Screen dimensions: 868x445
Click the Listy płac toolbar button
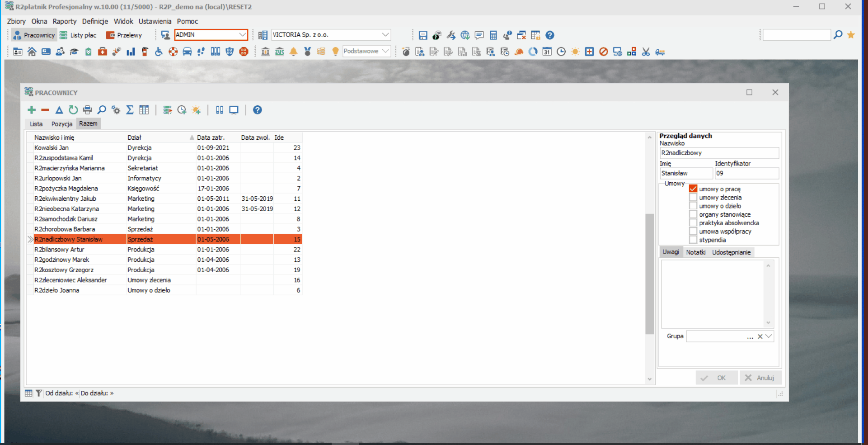[78, 35]
